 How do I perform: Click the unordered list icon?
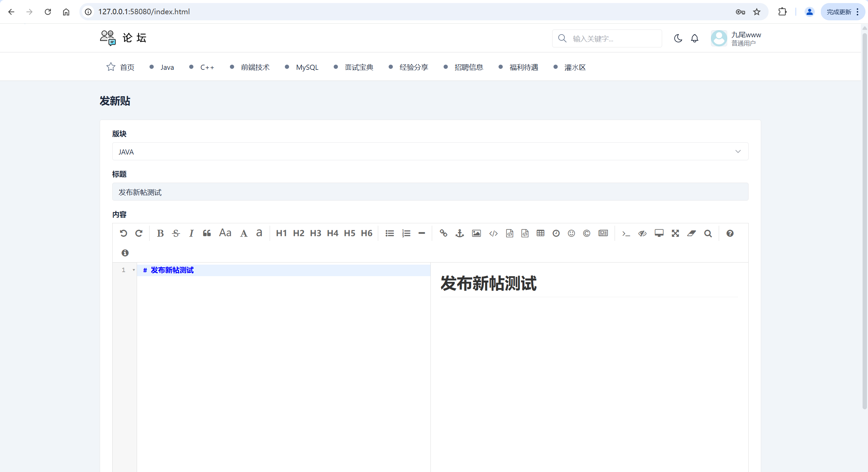[389, 233]
